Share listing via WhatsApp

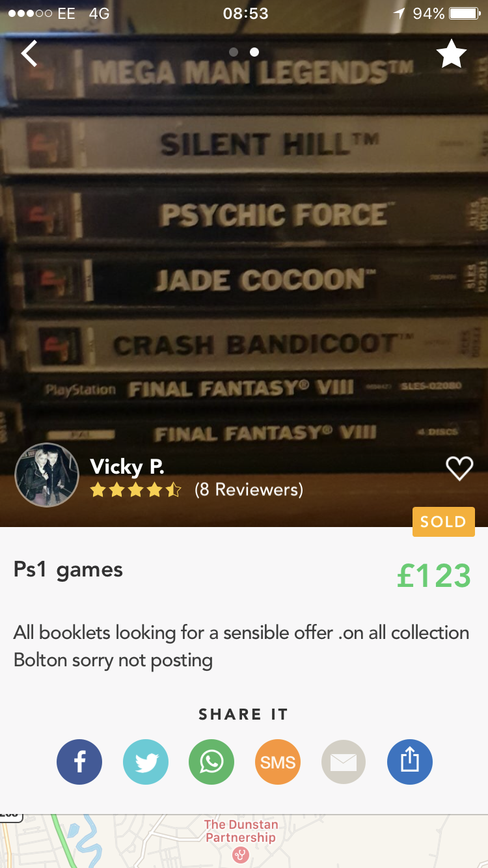(x=211, y=762)
